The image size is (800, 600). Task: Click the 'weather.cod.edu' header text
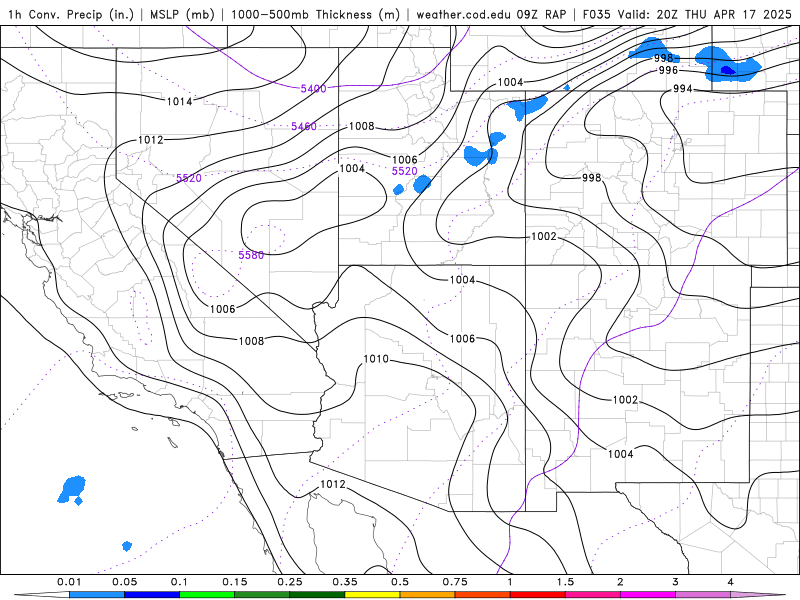pos(463,14)
